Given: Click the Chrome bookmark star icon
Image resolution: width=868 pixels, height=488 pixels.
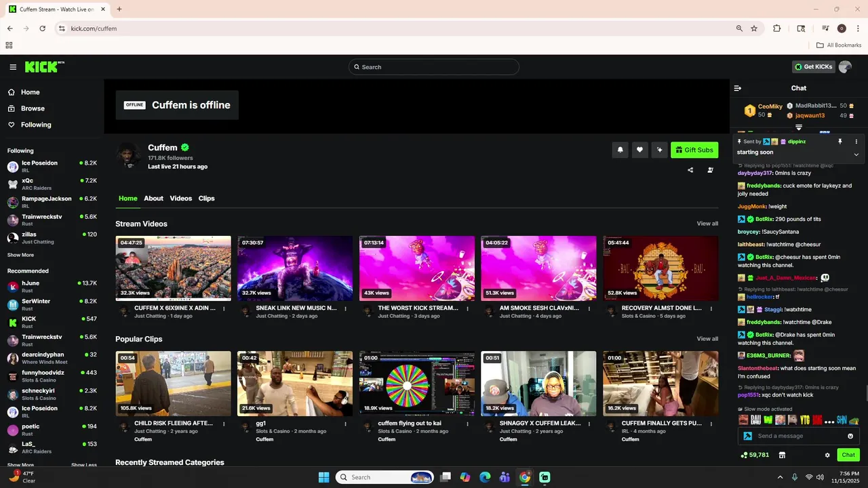Looking at the screenshot, I should (x=754, y=28).
